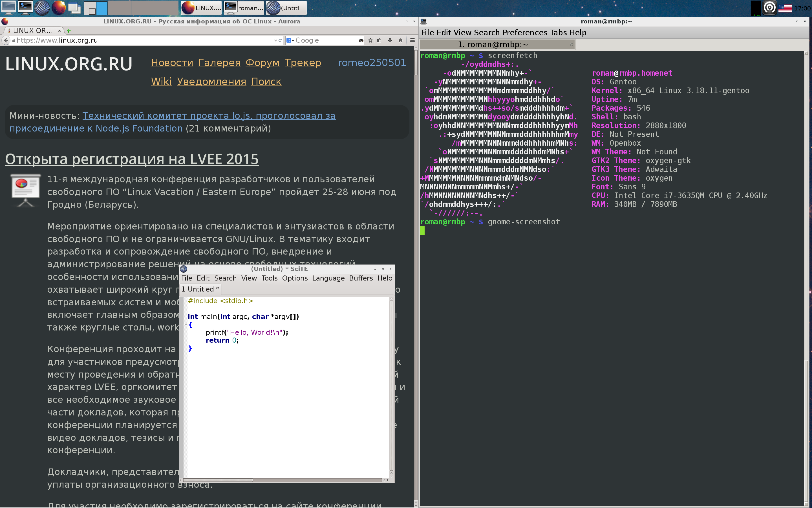This screenshot has width=812, height=508.
Task: Open the Aurora hamburger menu
Action: point(412,40)
